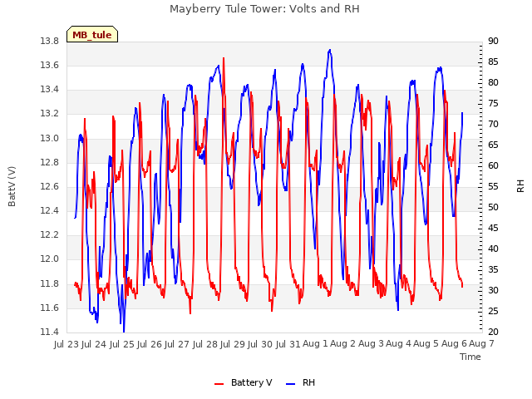The height and width of the screenshot is (399, 532).
Task: Click the Aug 6 date label
Action: 454,344
